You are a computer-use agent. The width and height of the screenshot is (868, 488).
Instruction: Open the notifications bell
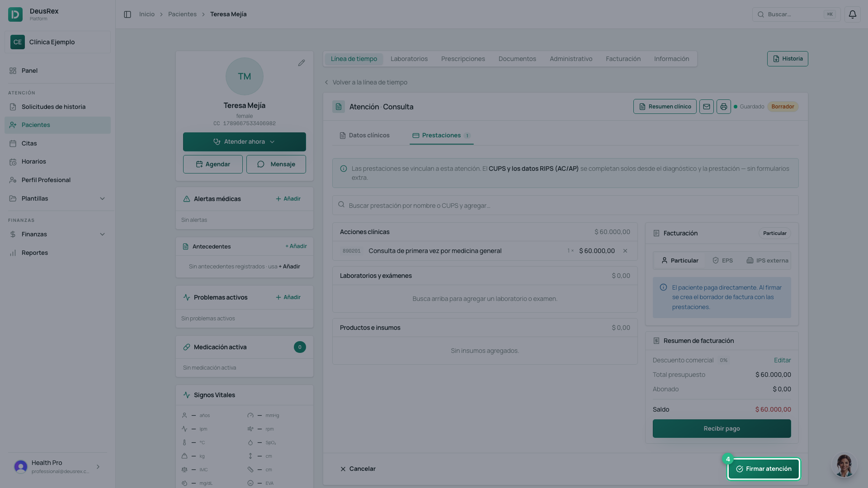pos(852,14)
